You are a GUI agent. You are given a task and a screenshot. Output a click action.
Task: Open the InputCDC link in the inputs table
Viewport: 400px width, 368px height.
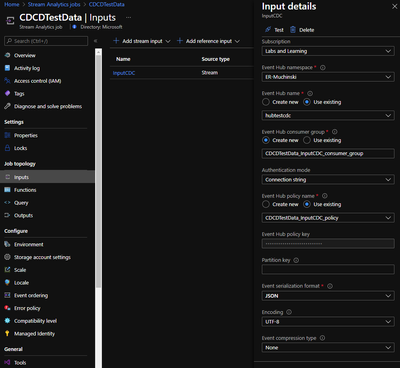pos(124,73)
